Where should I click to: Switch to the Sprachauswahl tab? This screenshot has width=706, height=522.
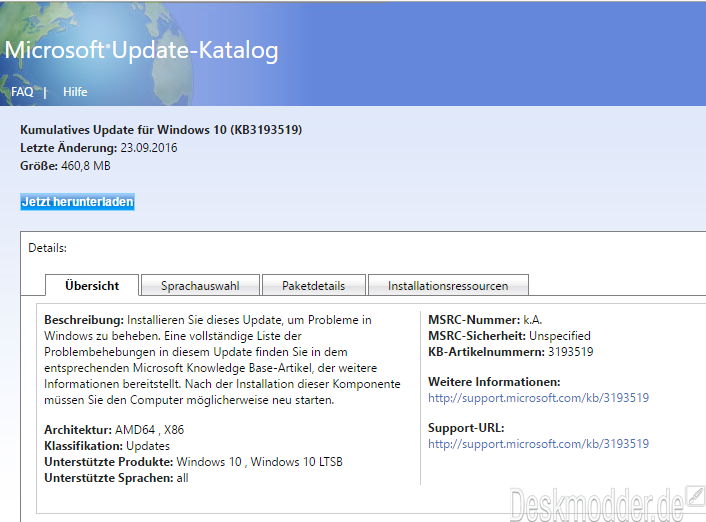[200, 286]
